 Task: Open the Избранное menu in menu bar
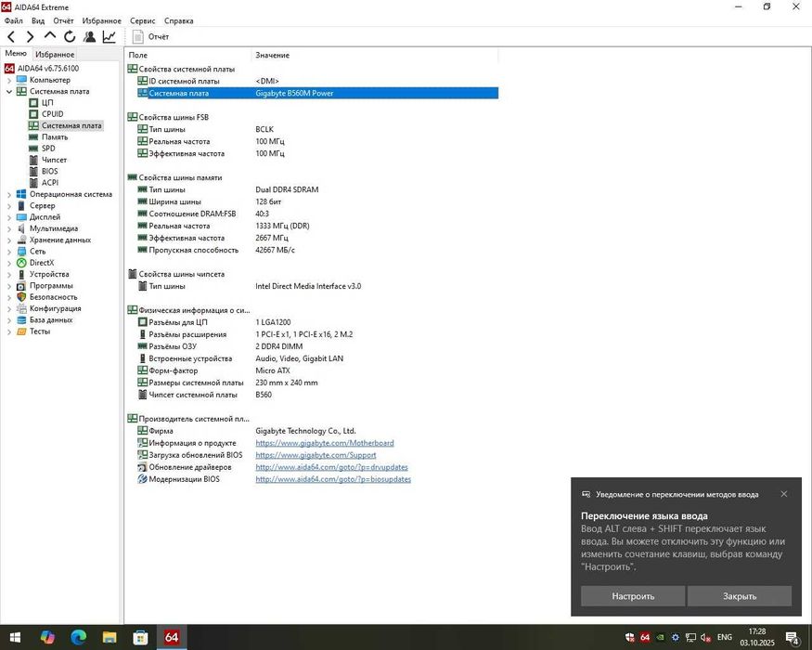coord(101,20)
